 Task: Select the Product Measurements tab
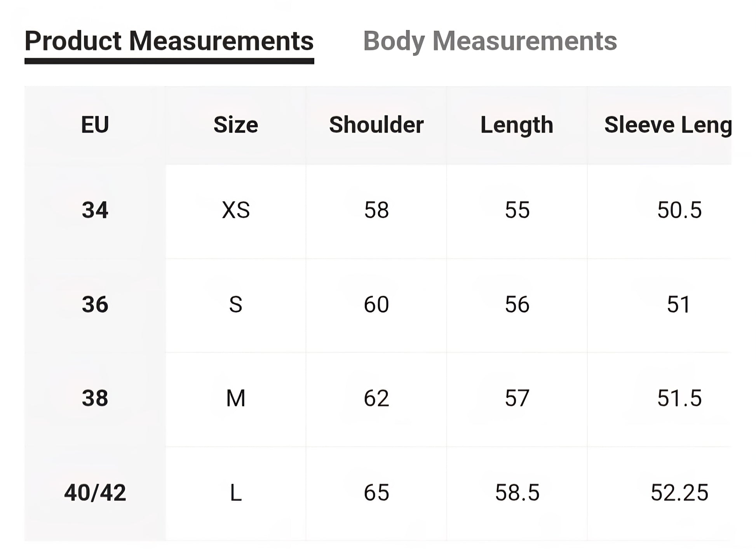click(x=169, y=41)
